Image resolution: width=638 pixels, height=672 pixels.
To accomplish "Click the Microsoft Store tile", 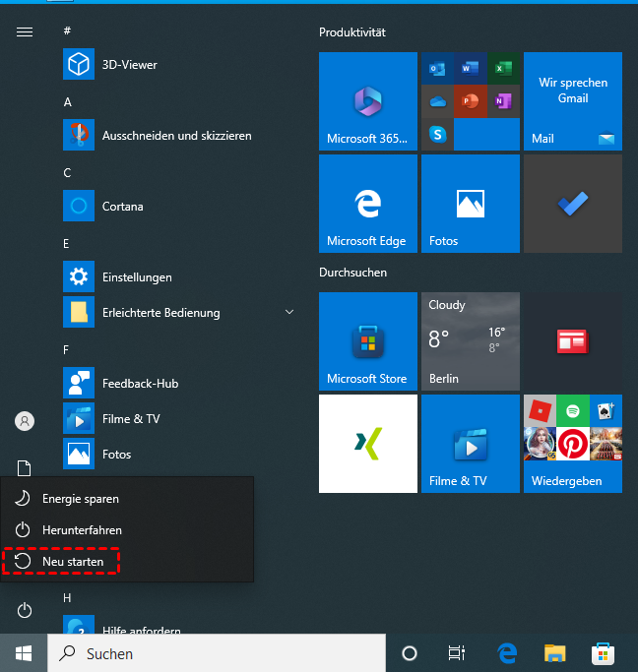I will pos(367,342).
